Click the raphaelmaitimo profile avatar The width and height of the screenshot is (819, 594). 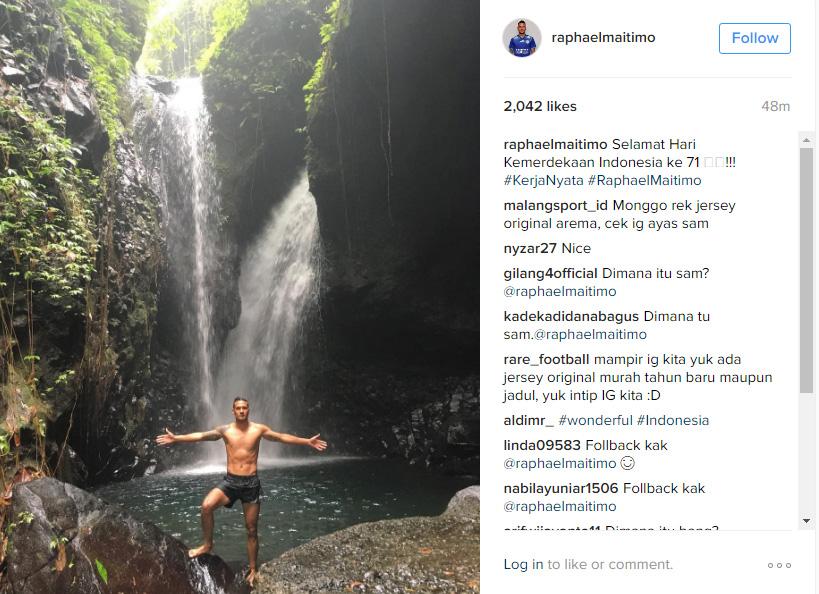[521, 38]
